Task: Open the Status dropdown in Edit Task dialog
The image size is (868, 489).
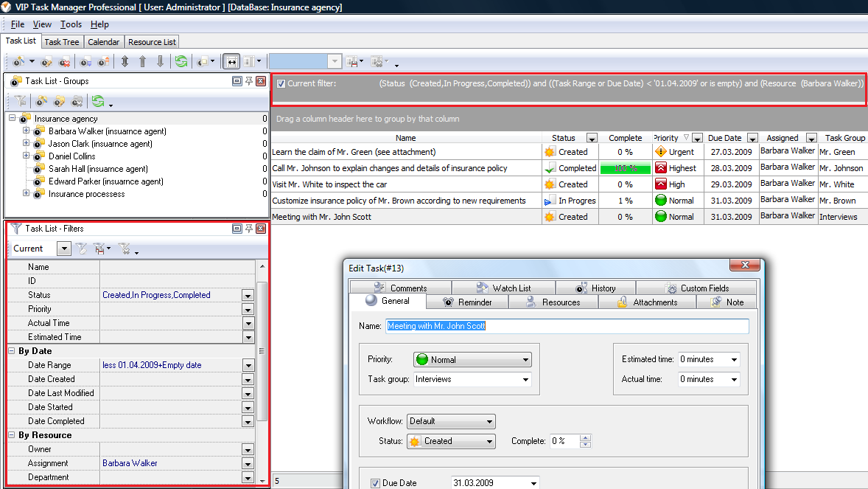Action: click(x=489, y=441)
